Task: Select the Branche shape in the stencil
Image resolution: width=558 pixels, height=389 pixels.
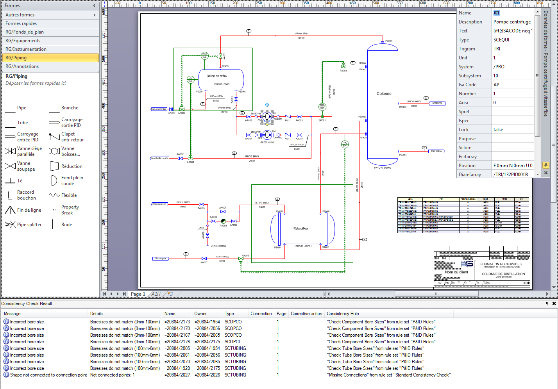Action: tap(64, 108)
